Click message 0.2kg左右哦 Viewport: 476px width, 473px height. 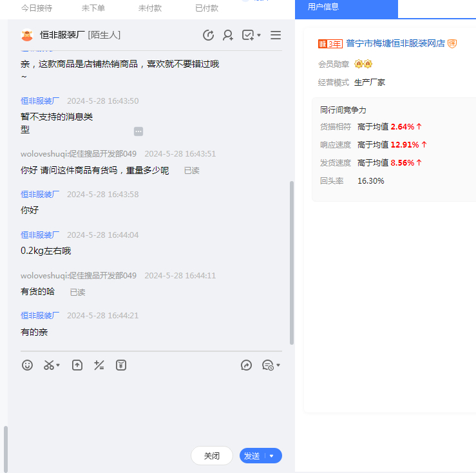pyautogui.click(x=46, y=251)
